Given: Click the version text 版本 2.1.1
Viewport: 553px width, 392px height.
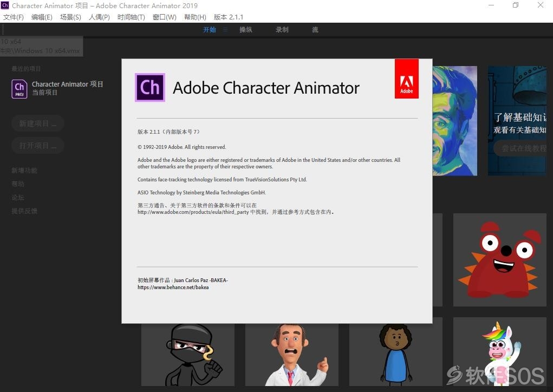Looking at the screenshot, I should pyautogui.click(x=168, y=132).
